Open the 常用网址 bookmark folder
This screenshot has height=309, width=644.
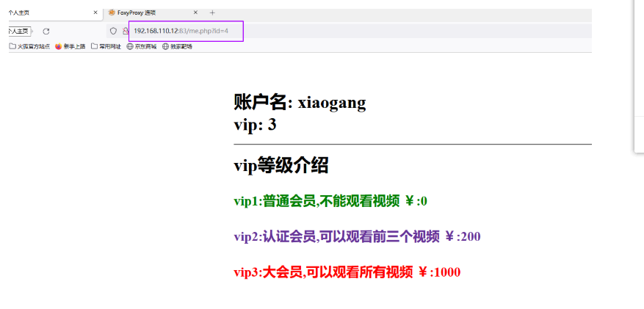[x=106, y=47]
